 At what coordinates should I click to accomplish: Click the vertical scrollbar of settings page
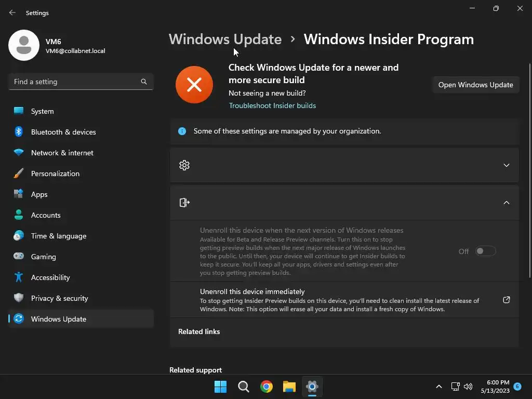tap(529, 170)
